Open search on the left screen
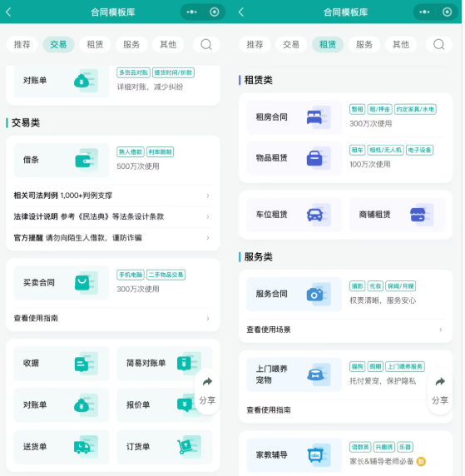The height and width of the screenshot is (476, 465). point(206,45)
